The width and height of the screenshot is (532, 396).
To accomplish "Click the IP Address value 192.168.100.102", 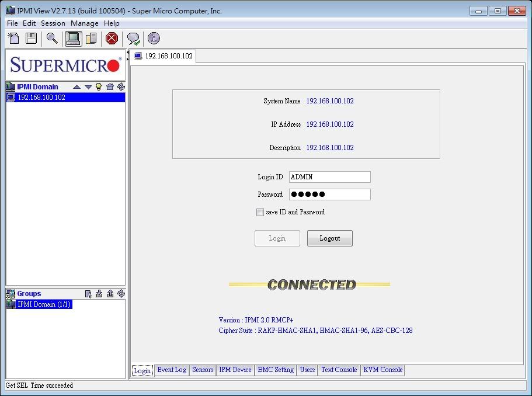I will pos(330,124).
